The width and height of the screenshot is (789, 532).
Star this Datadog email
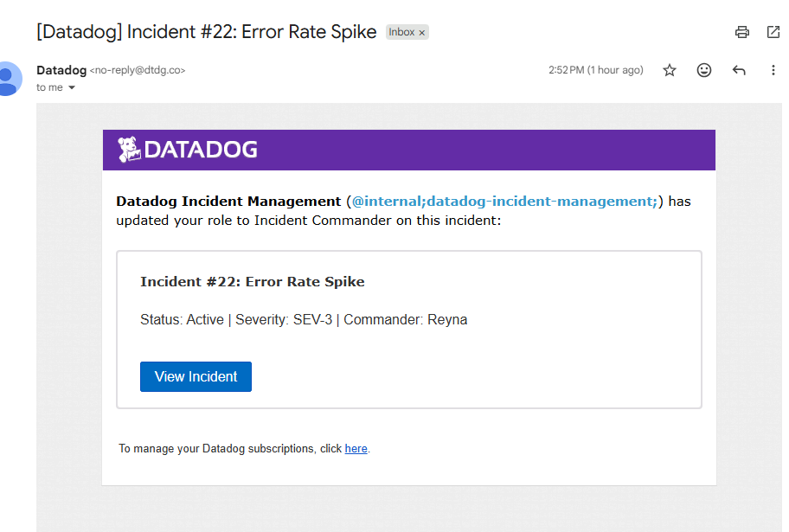[x=670, y=70]
